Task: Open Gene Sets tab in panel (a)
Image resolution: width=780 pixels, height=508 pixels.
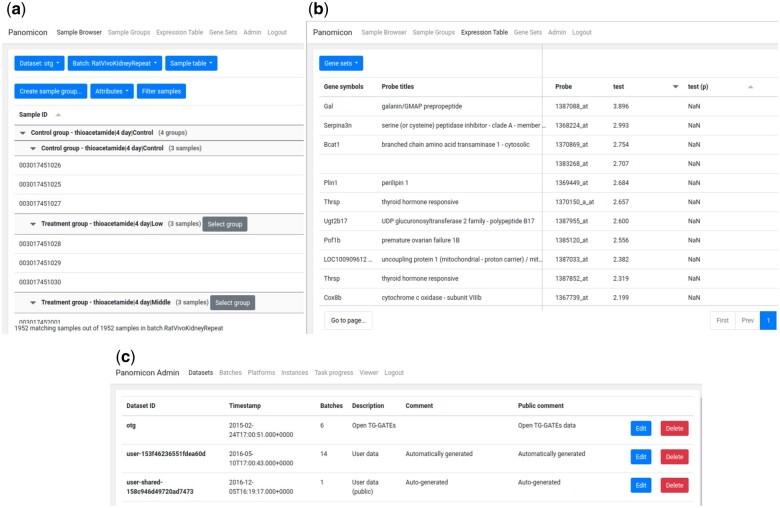Action: (223, 32)
